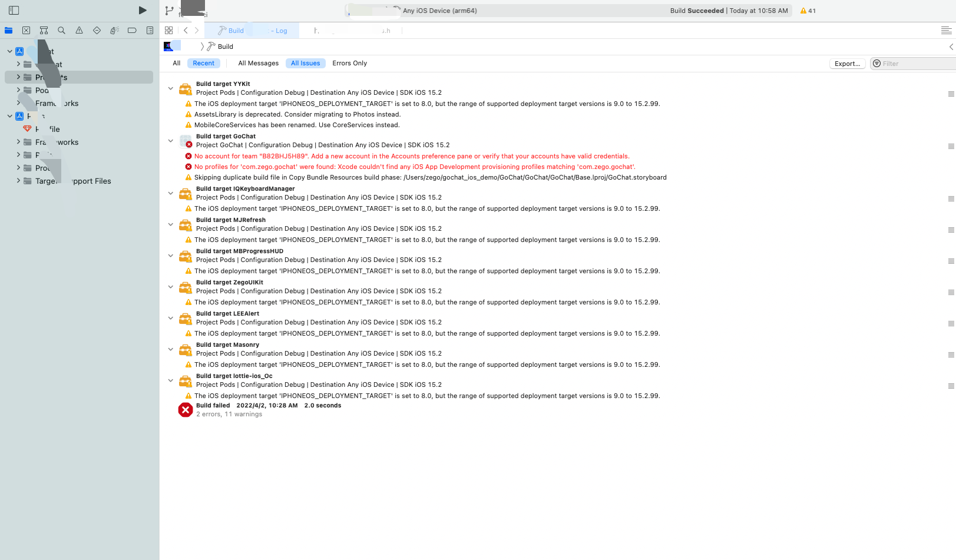Collapse the Build target GoChat group

pos(171,141)
